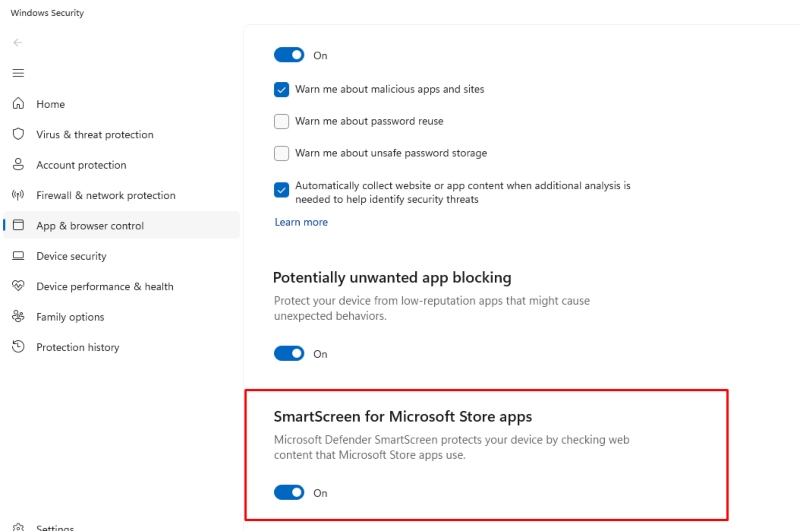Click the App & browser control window icon

tap(18, 225)
